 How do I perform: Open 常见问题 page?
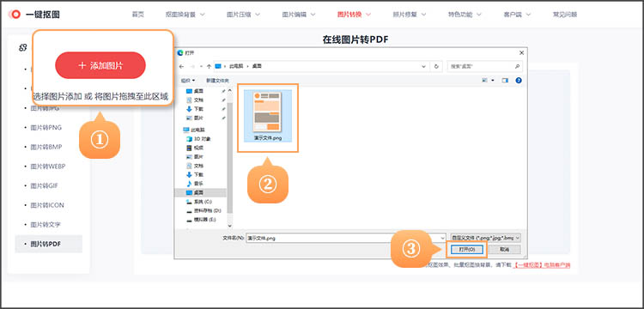[565, 15]
